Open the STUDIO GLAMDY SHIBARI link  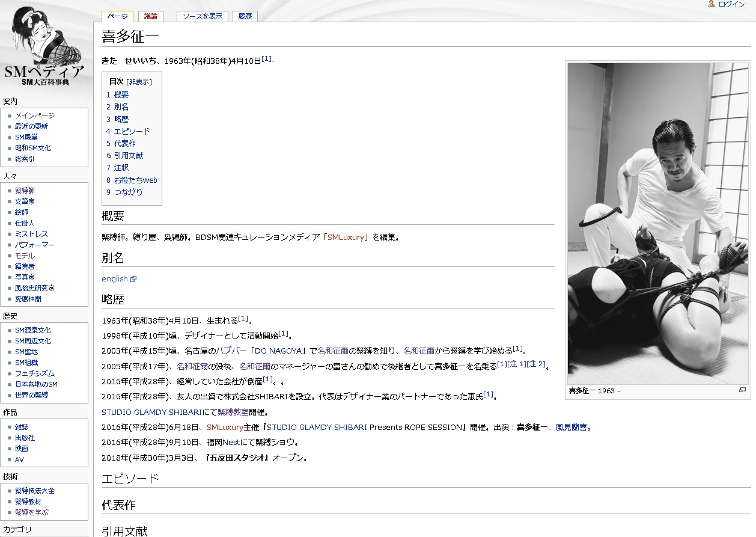point(151,412)
